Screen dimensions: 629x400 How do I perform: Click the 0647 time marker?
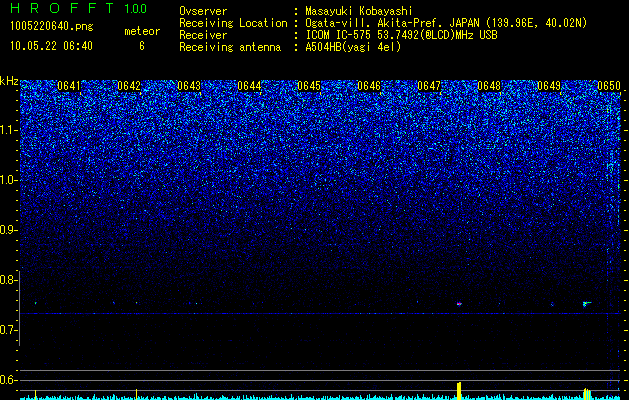pyautogui.click(x=429, y=86)
